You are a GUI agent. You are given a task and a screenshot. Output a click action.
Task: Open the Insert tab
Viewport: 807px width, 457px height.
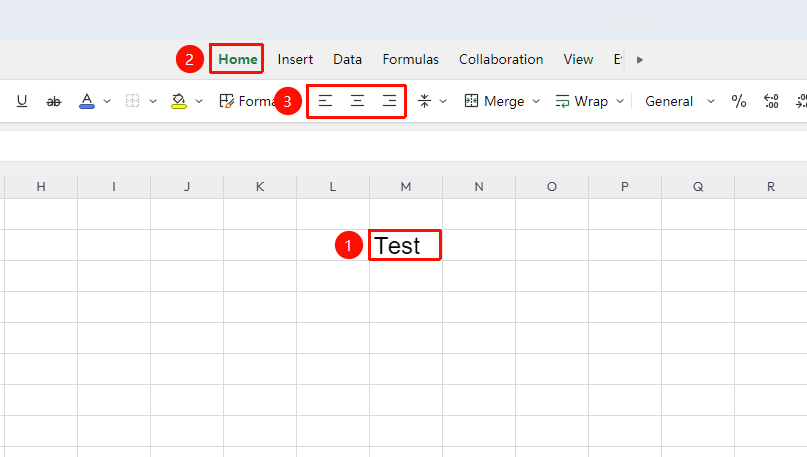(x=295, y=59)
